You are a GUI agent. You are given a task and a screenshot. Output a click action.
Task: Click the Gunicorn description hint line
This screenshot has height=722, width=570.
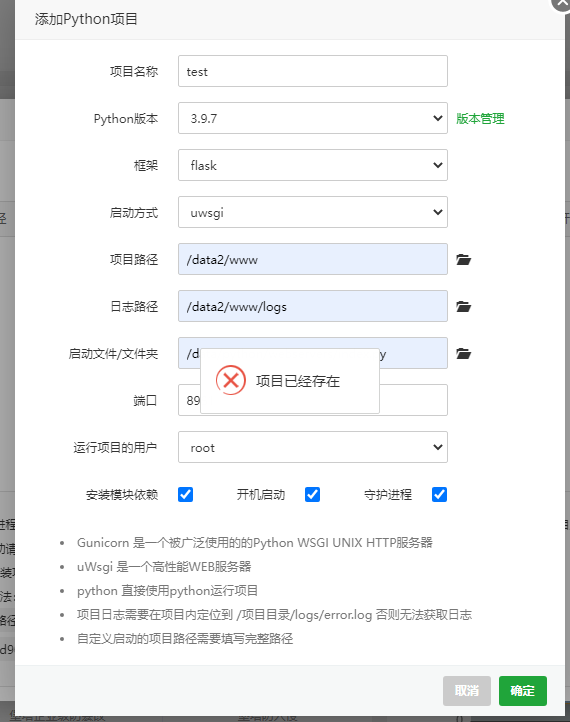pyautogui.click(x=255, y=543)
